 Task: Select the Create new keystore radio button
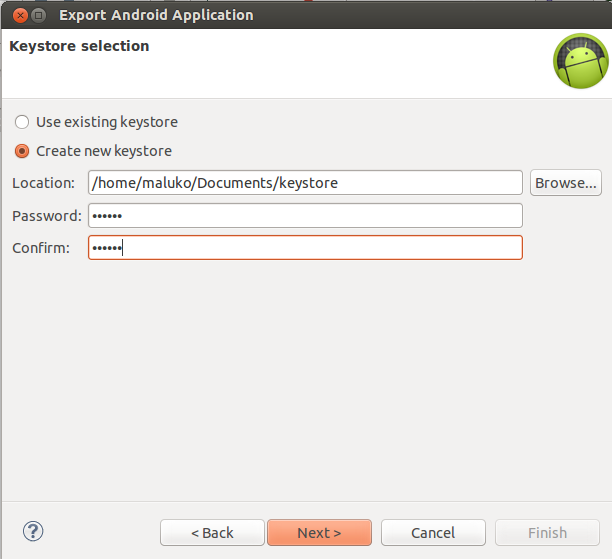pos(22,151)
